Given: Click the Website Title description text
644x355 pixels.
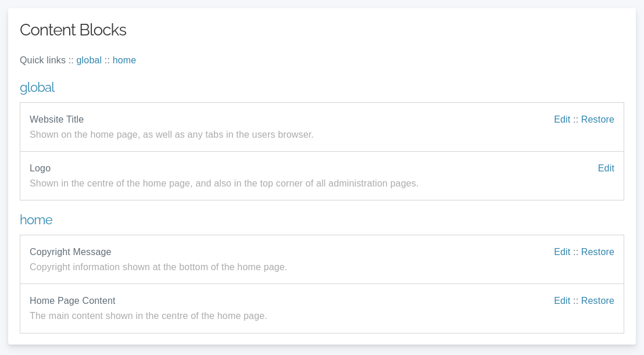Looking at the screenshot, I should (x=171, y=135).
